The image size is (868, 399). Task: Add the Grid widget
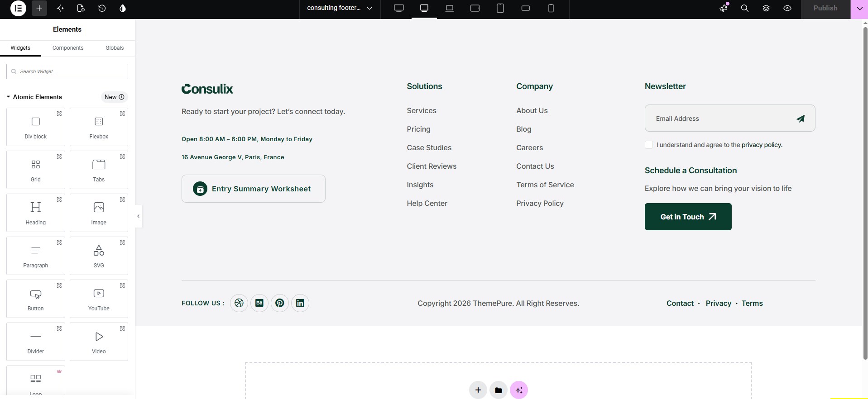(36, 170)
